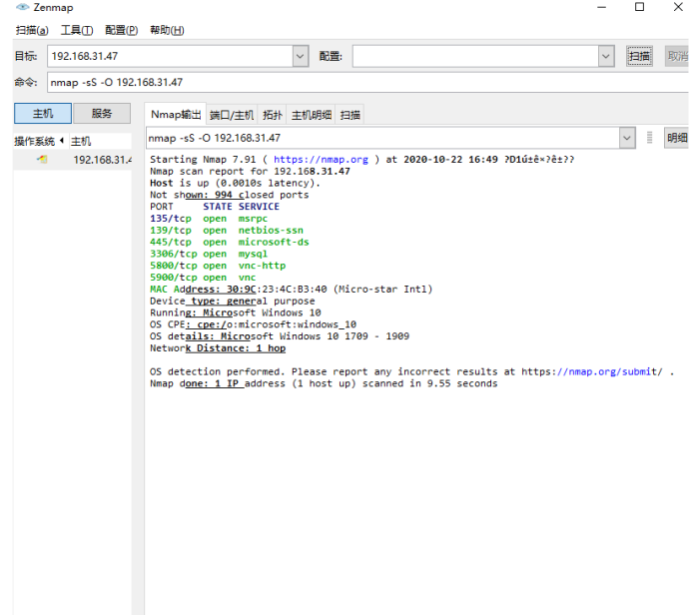Click the 5900/tcp open vnc line
692x616 pixels.
point(203,278)
